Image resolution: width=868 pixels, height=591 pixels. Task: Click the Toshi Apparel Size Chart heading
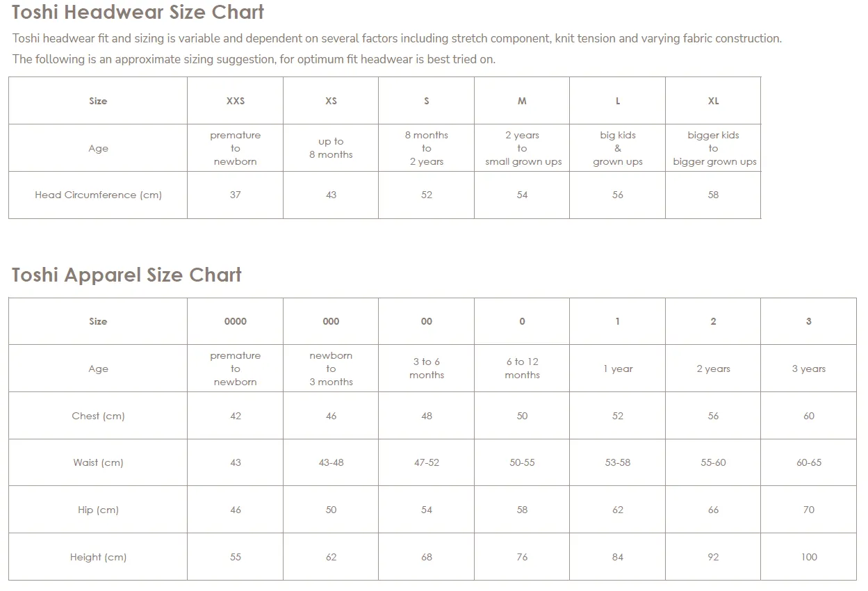pyautogui.click(x=126, y=275)
